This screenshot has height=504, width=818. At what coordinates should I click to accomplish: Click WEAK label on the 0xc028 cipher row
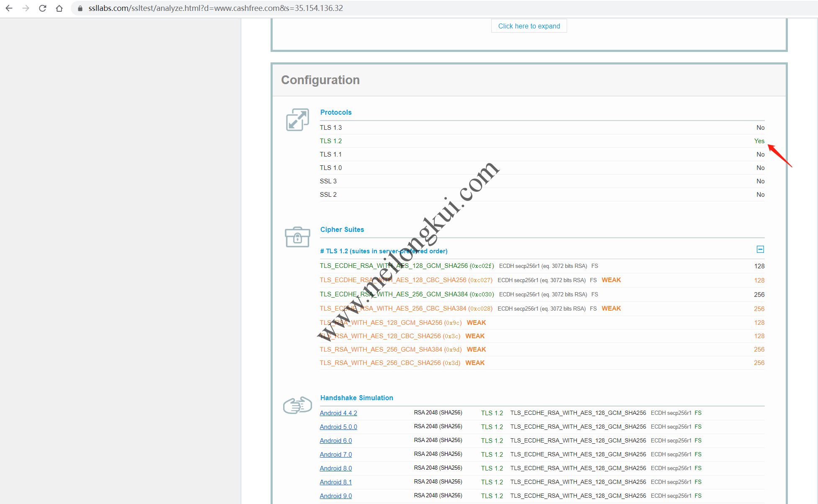pos(611,309)
